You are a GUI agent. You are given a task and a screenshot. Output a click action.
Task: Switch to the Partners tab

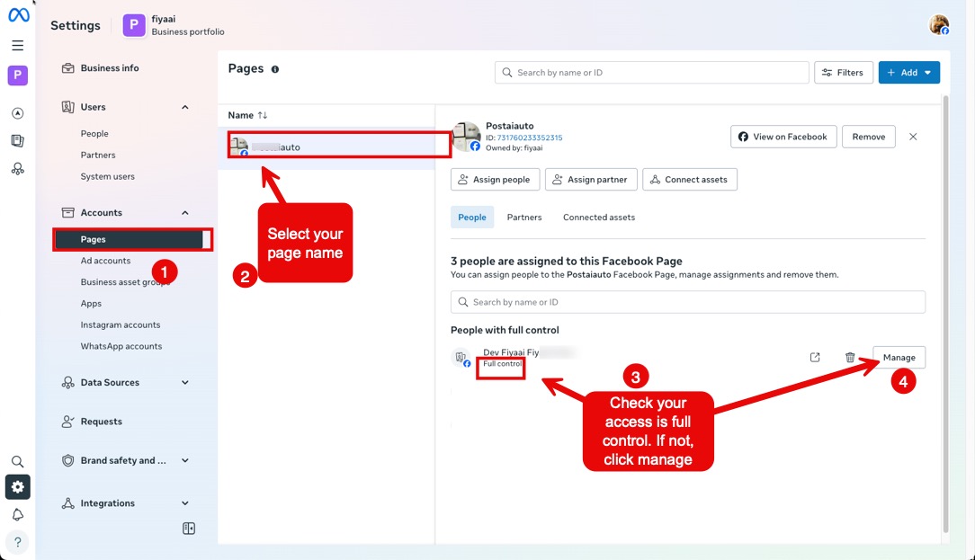point(524,217)
